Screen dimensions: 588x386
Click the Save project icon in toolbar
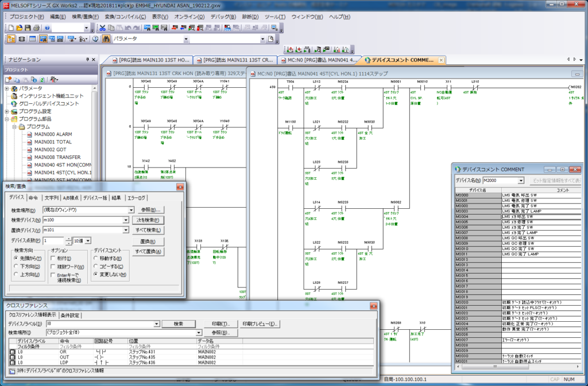(27, 28)
